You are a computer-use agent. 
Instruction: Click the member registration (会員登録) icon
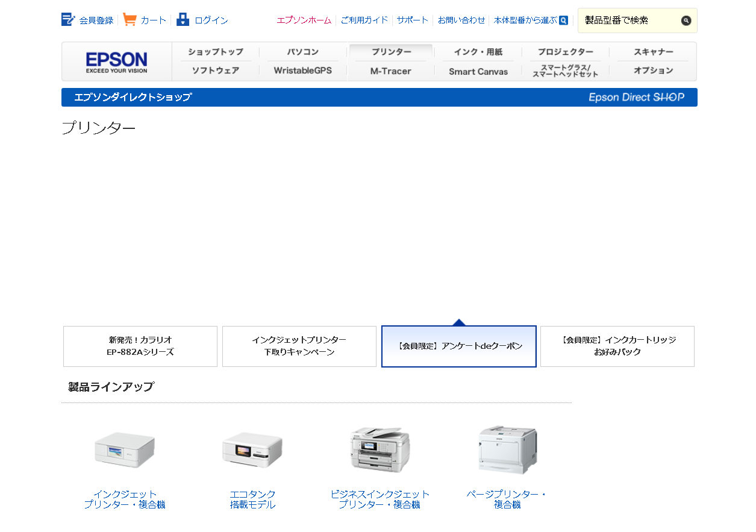click(x=67, y=19)
